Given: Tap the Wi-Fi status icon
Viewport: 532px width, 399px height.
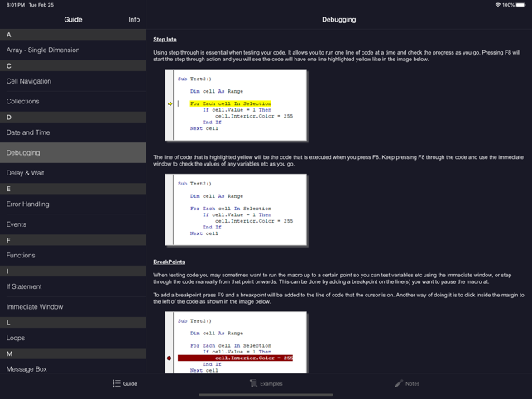Looking at the screenshot, I should 498,5.
